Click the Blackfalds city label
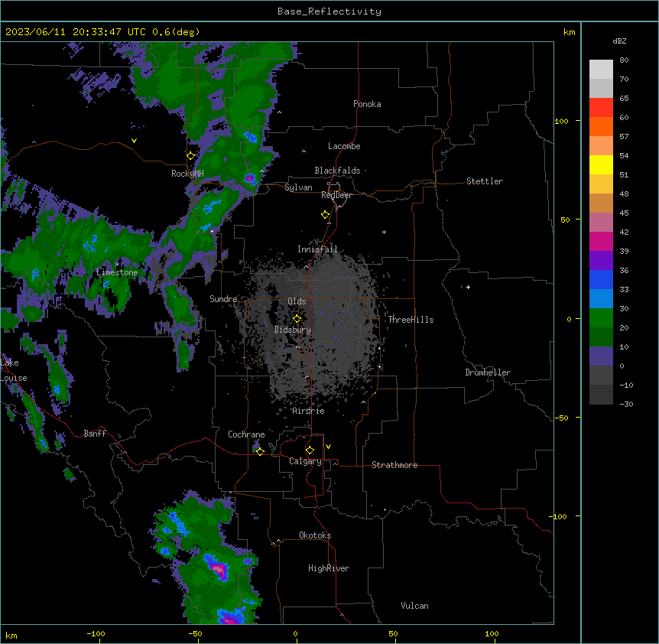The image size is (659, 644). point(337,171)
